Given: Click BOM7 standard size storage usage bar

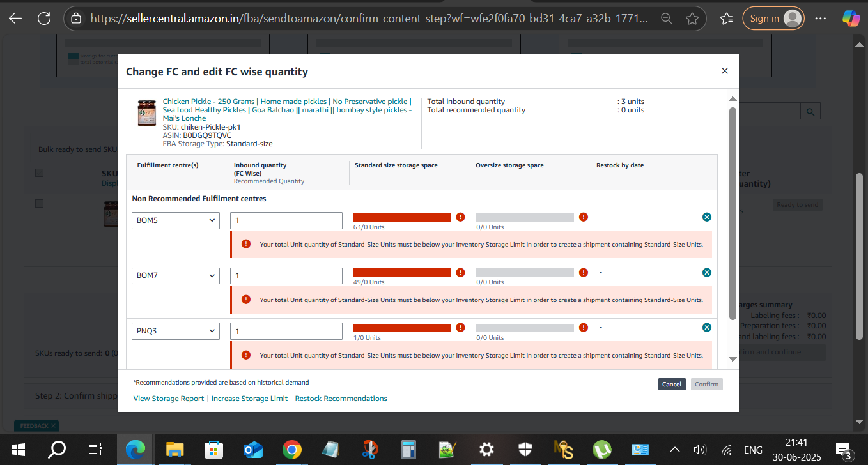Looking at the screenshot, I should [402, 273].
